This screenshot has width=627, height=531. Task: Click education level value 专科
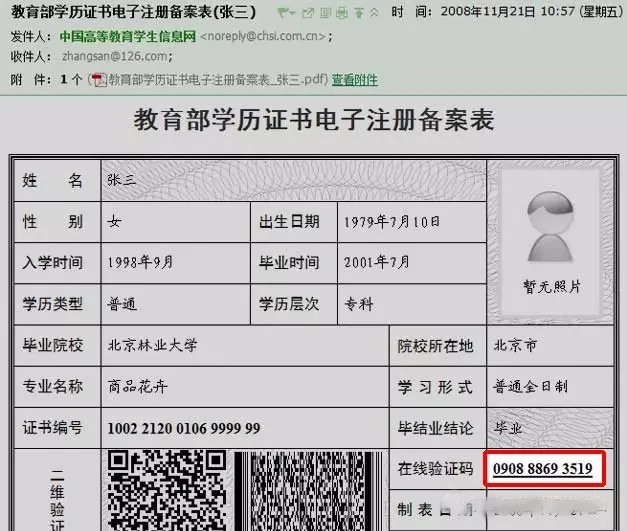[359, 304]
